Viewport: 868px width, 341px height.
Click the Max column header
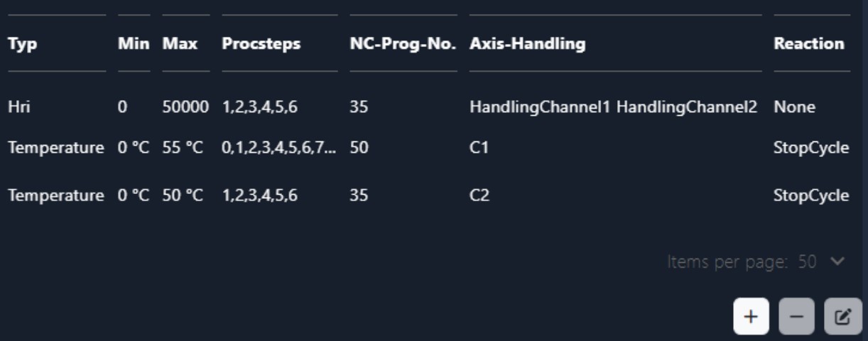tap(180, 44)
